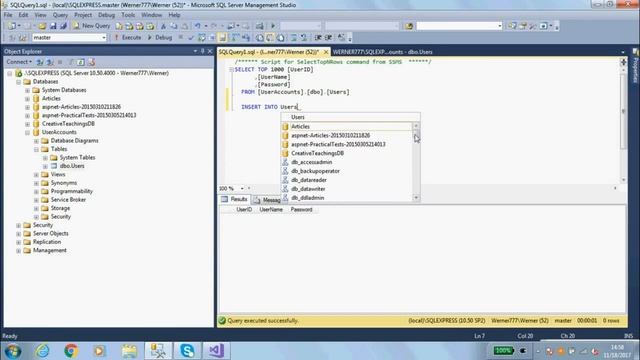Select the Results tab
Viewport: 640px width, 360px height.
pos(234,199)
